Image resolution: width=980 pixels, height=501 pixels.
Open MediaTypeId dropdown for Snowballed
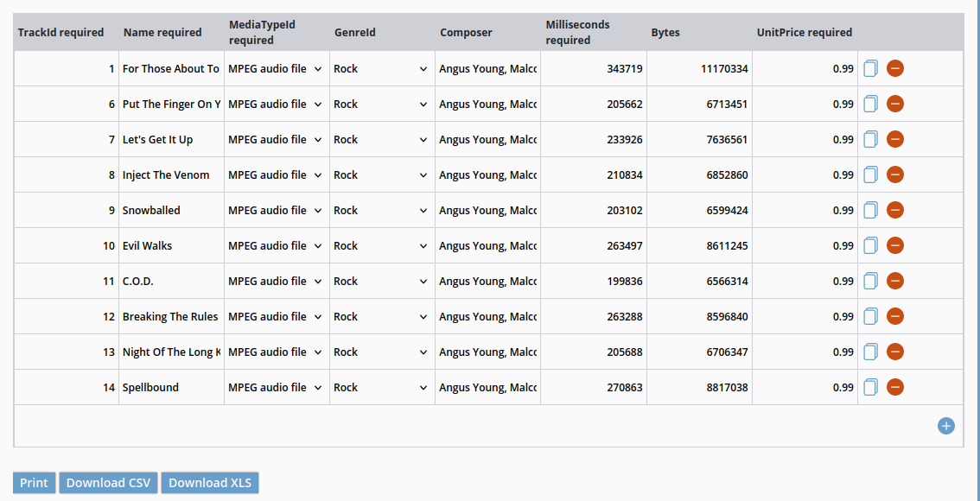click(277, 211)
